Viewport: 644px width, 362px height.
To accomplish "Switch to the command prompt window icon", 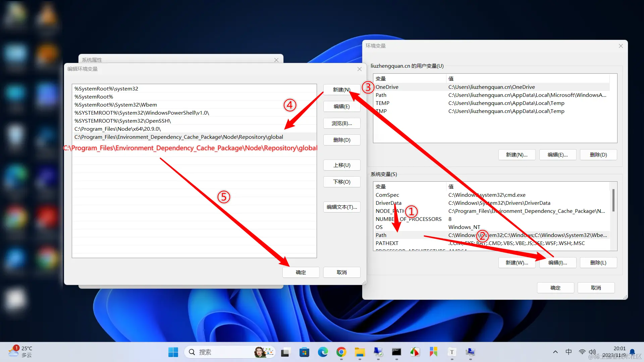I will coord(396,352).
